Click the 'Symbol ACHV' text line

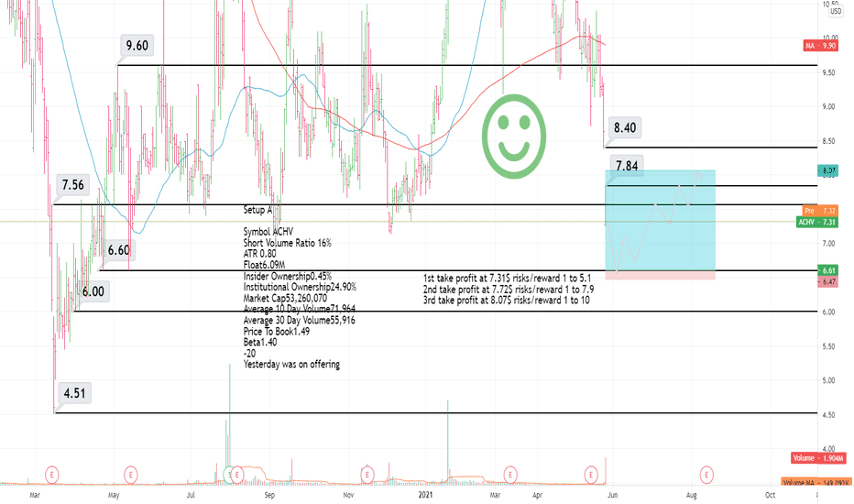pos(268,232)
